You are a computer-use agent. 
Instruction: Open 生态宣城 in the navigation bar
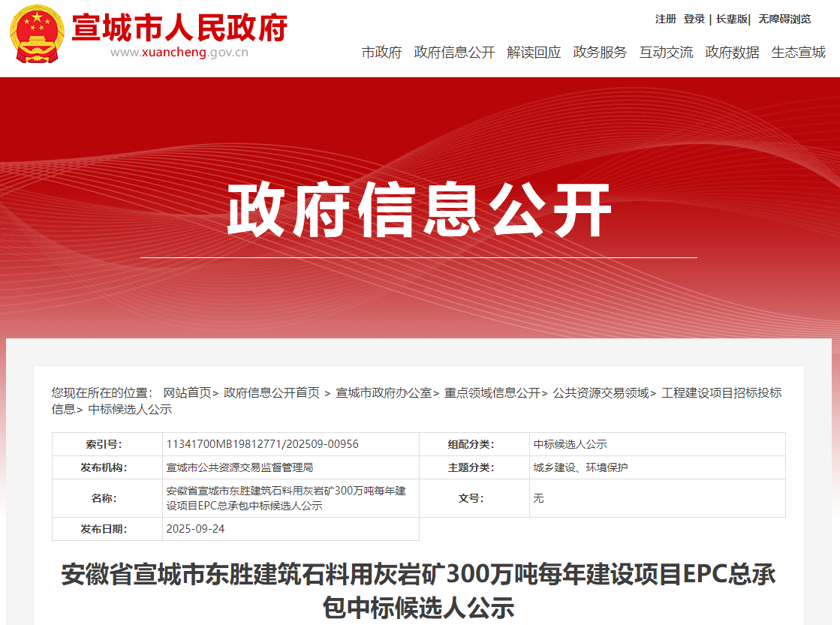tap(798, 53)
